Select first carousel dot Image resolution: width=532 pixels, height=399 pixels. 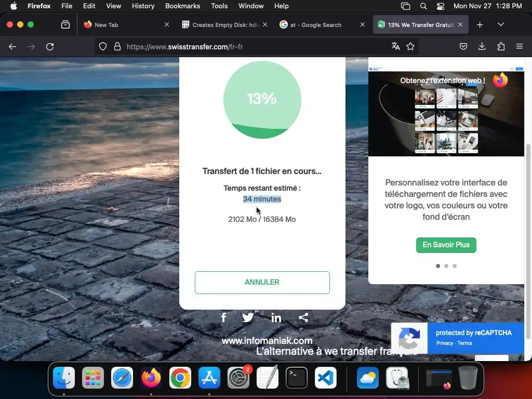(x=437, y=266)
